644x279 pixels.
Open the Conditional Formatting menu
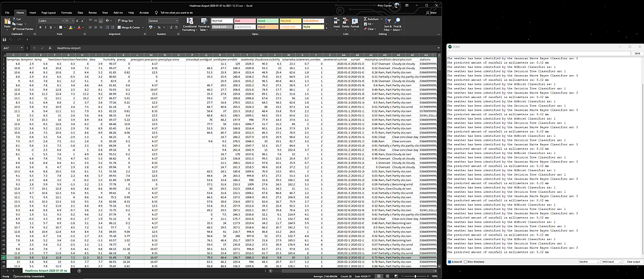(x=189, y=24)
